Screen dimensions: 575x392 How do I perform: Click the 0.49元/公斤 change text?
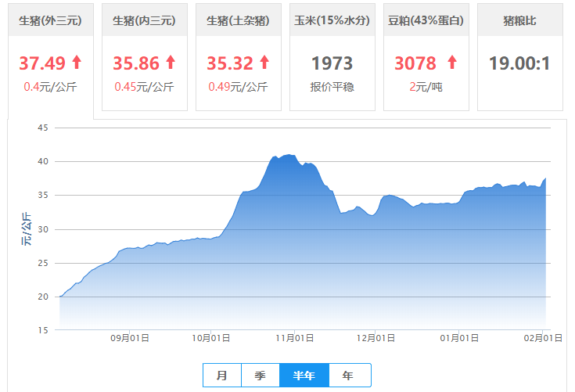[x=238, y=87]
